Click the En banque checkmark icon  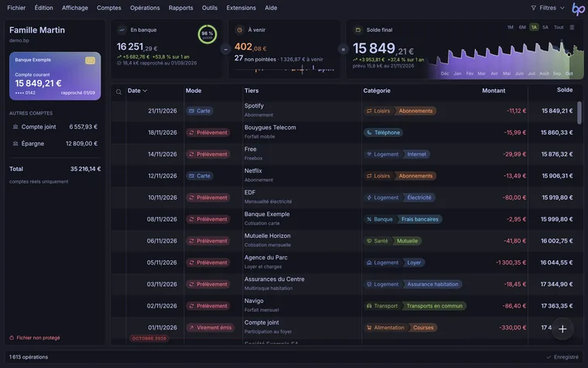(x=121, y=29)
